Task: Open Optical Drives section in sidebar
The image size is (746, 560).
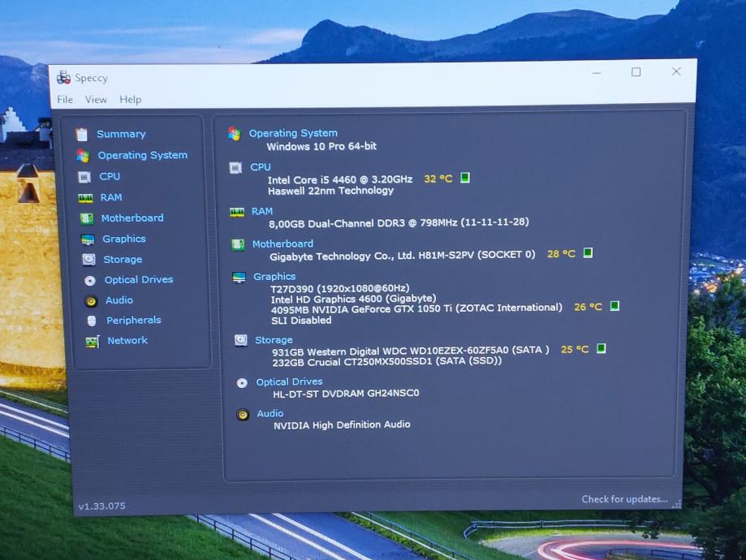Action: pos(139,280)
